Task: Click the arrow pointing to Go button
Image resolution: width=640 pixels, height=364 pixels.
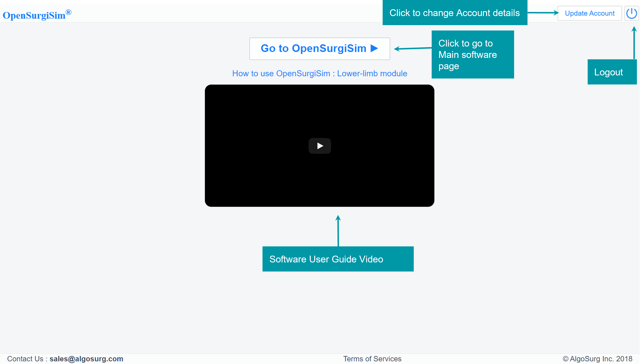Action: (x=413, y=48)
